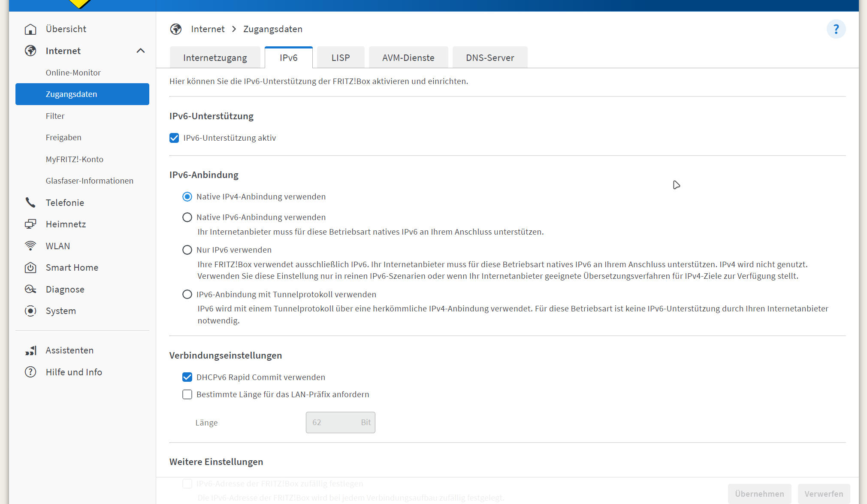Click the WLAN wifi signal icon
Viewport: 867px width, 504px height.
pos(30,246)
